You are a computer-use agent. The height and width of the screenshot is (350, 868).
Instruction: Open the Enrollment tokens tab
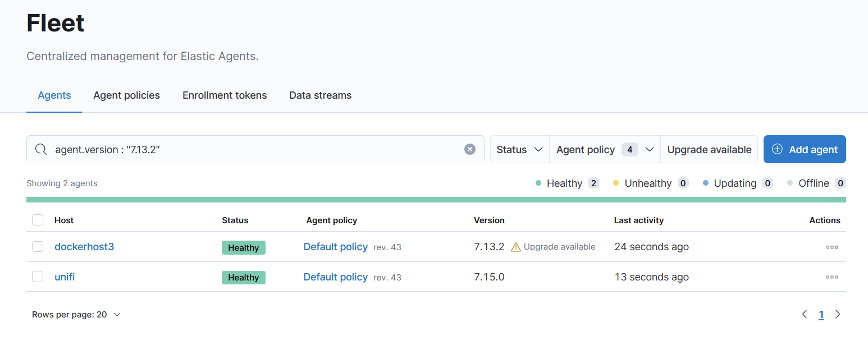click(225, 95)
